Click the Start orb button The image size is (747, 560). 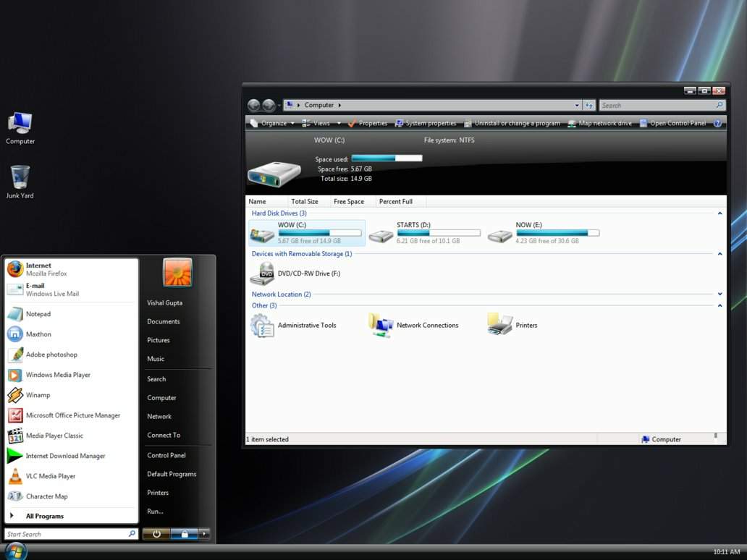(15, 551)
